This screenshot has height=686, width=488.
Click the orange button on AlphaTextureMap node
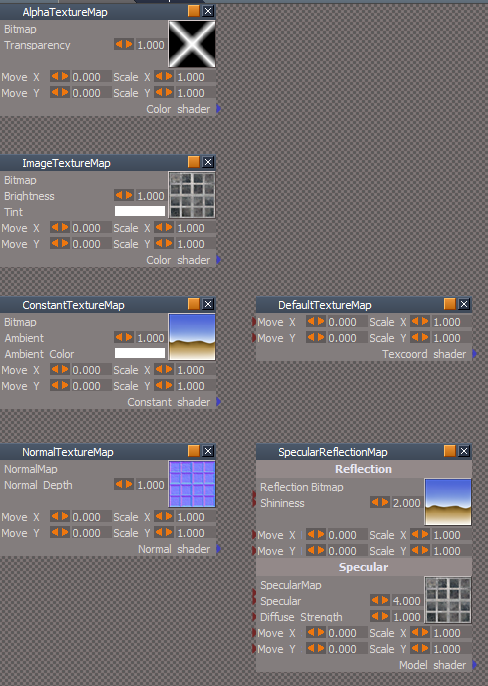point(193,11)
